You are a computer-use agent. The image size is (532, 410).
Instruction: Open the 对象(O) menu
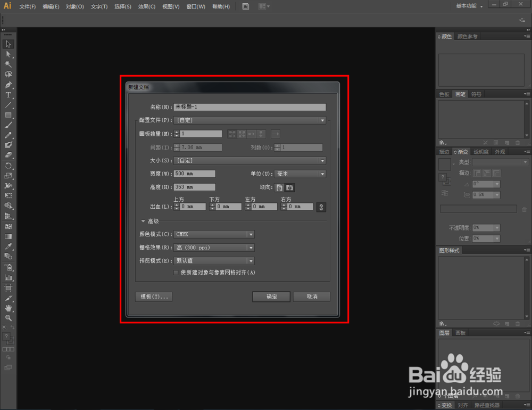point(74,6)
